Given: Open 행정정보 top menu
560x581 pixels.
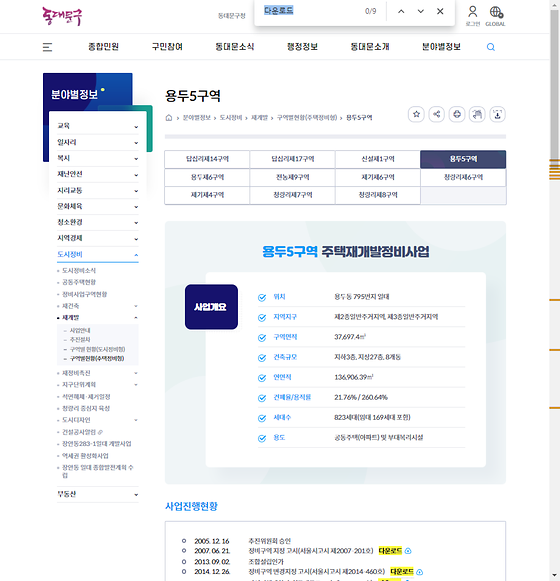Looking at the screenshot, I should (x=302, y=47).
